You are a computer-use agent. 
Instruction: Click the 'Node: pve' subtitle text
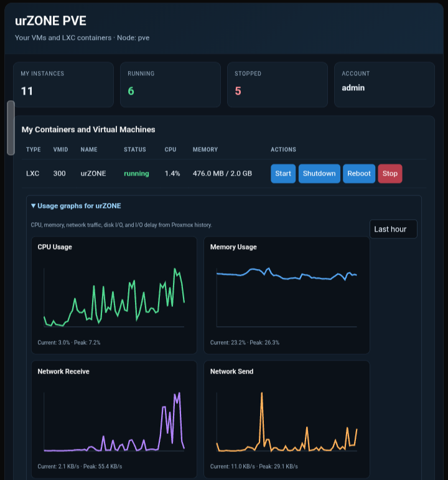(133, 38)
